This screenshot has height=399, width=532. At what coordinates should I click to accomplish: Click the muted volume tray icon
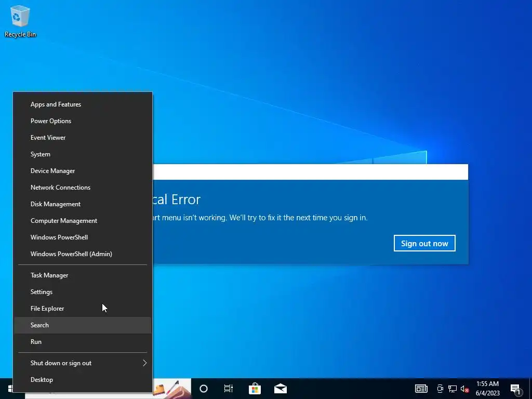[464, 389]
